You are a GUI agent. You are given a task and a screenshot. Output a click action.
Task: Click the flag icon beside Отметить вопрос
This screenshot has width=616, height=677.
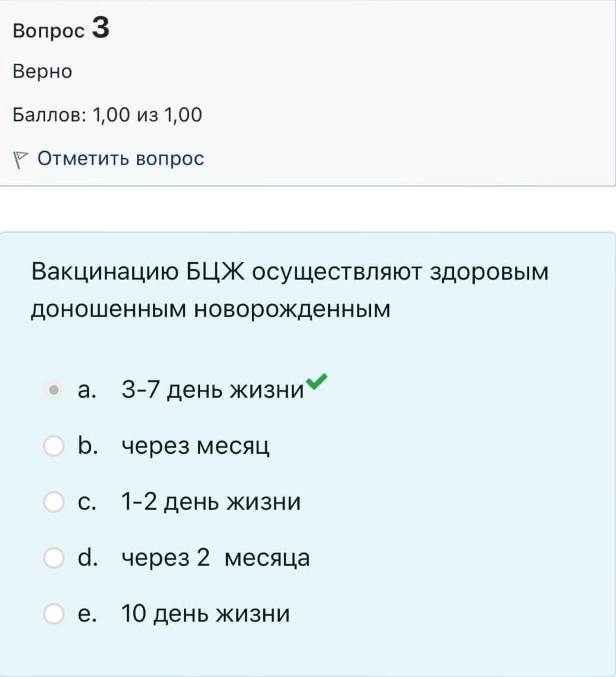20,160
